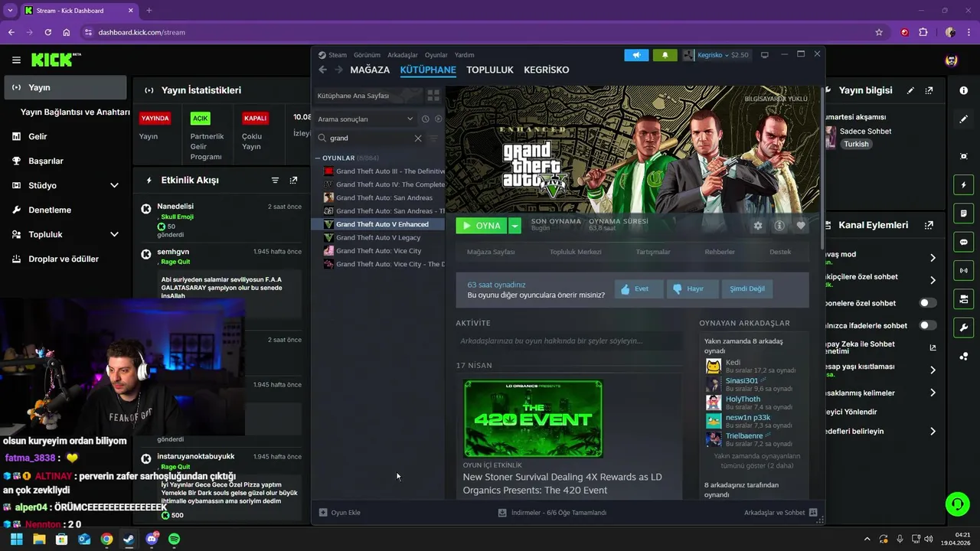Expand hesap yaşı kısıtlaması options
This screenshot has width=980, height=551.
tap(933, 370)
